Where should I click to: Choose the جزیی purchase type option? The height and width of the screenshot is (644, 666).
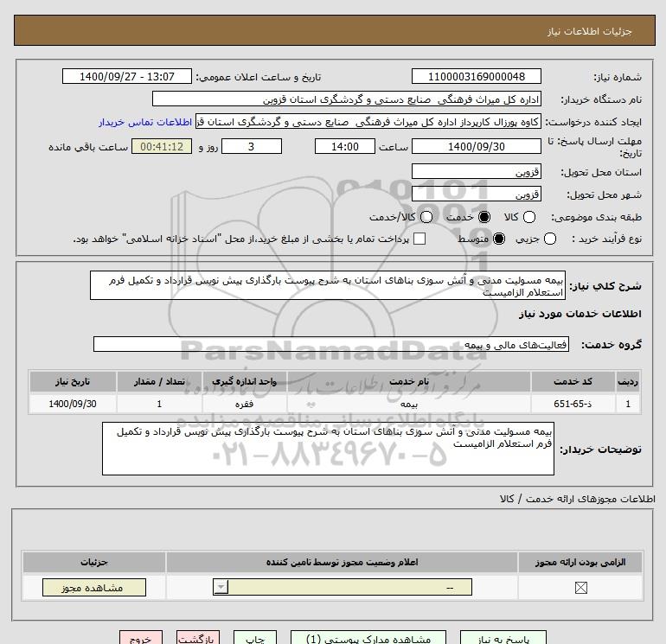tap(549, 239)
